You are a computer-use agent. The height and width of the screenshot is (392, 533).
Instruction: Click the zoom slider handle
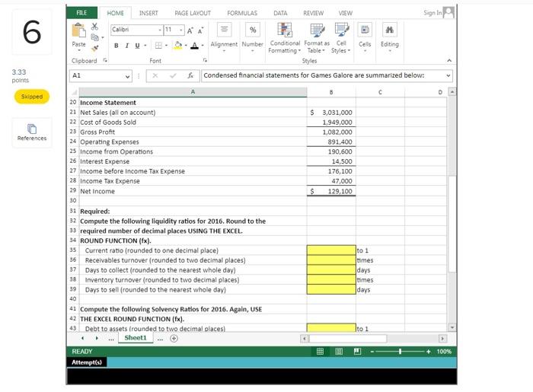pyautogui.click(x=400, y=352)
